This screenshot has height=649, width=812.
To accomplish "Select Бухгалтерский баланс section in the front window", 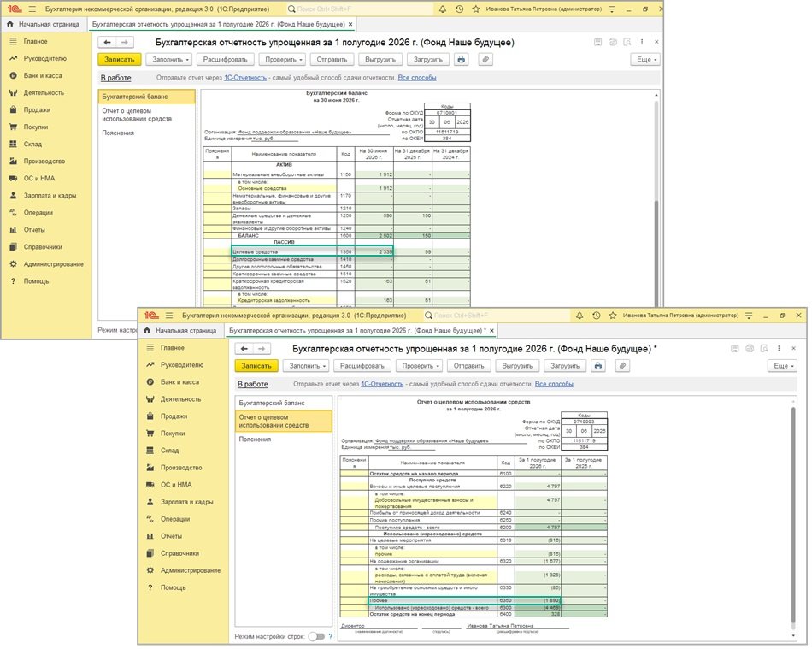I will [x=283, y=403].
